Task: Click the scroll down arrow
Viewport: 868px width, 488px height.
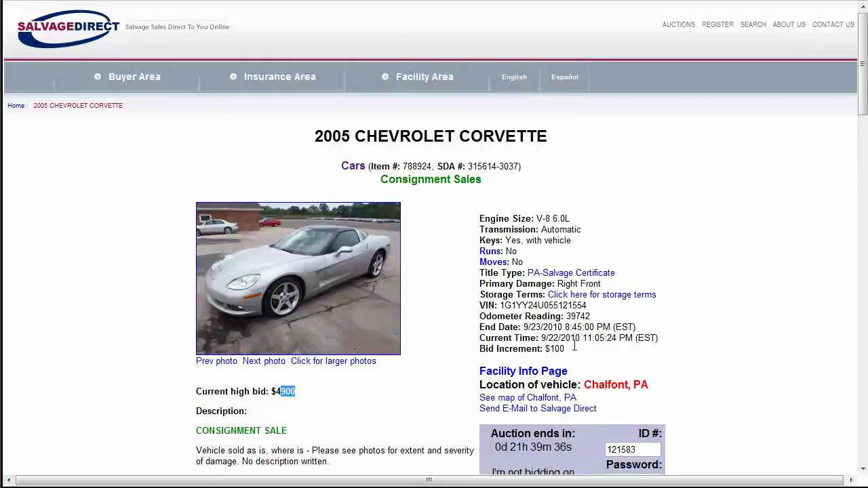Action: [863, 468]
